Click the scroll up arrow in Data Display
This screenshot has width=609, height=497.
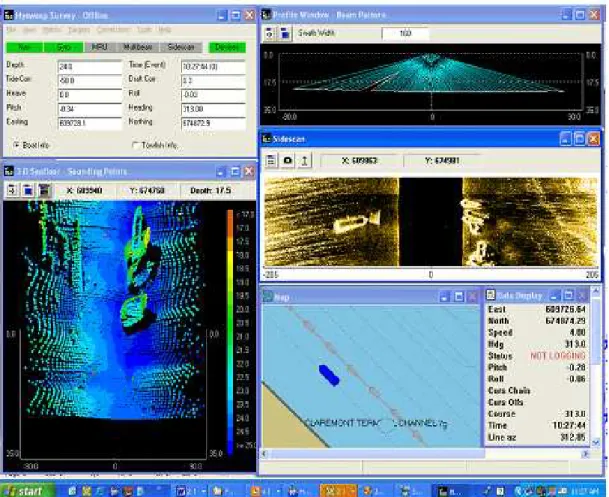(596, 291)
